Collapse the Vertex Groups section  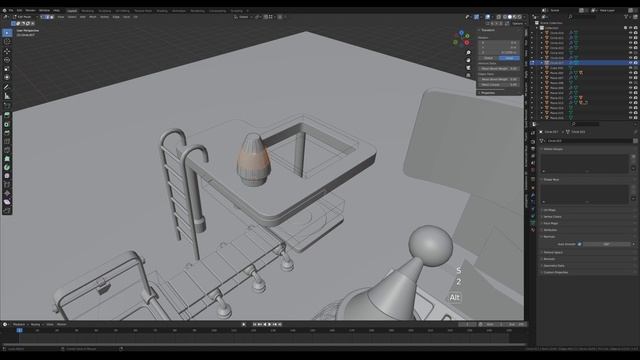[x=553, y=149]
